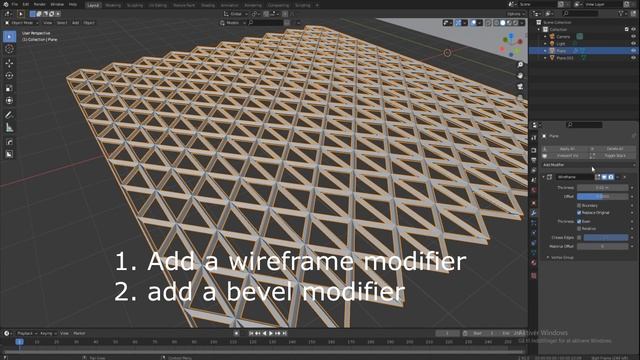
Task: Click the outliner filter funnel icon
Action: click(x=621, y=13)
